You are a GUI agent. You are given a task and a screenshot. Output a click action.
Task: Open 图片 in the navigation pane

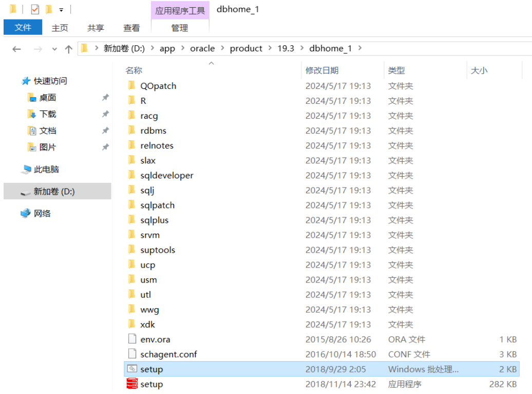(47, 147)
